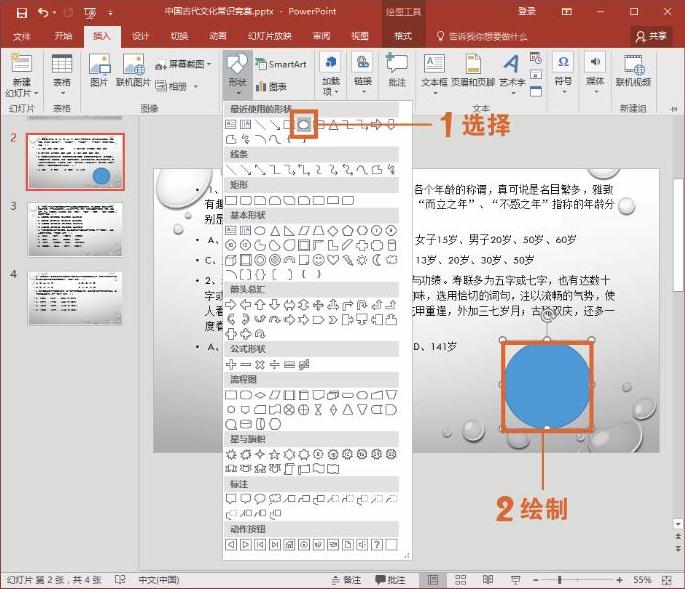Click the Header and Footer (页眉和页脚) icon

point(473,70)
